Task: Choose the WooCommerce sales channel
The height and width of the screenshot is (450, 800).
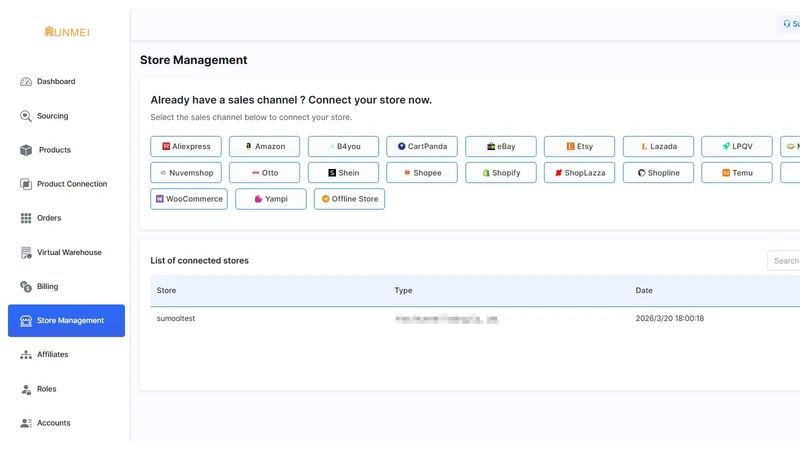Action: (189, 199)
